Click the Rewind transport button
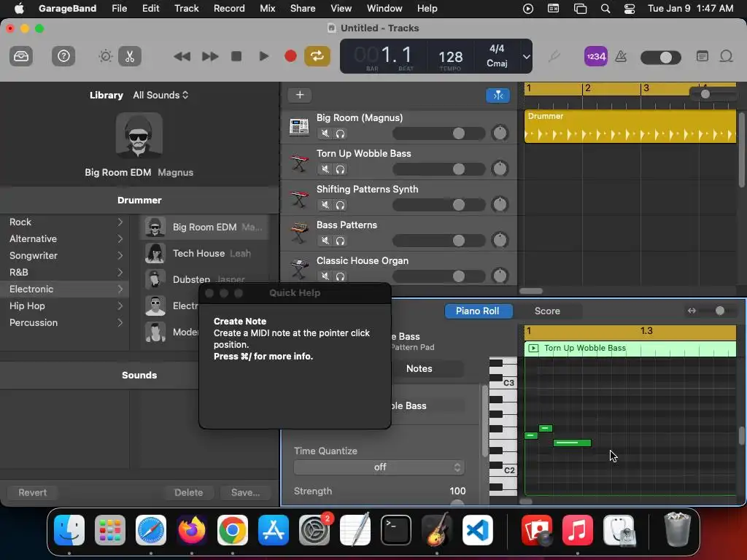The image size is (747, 560). [182, 57]
